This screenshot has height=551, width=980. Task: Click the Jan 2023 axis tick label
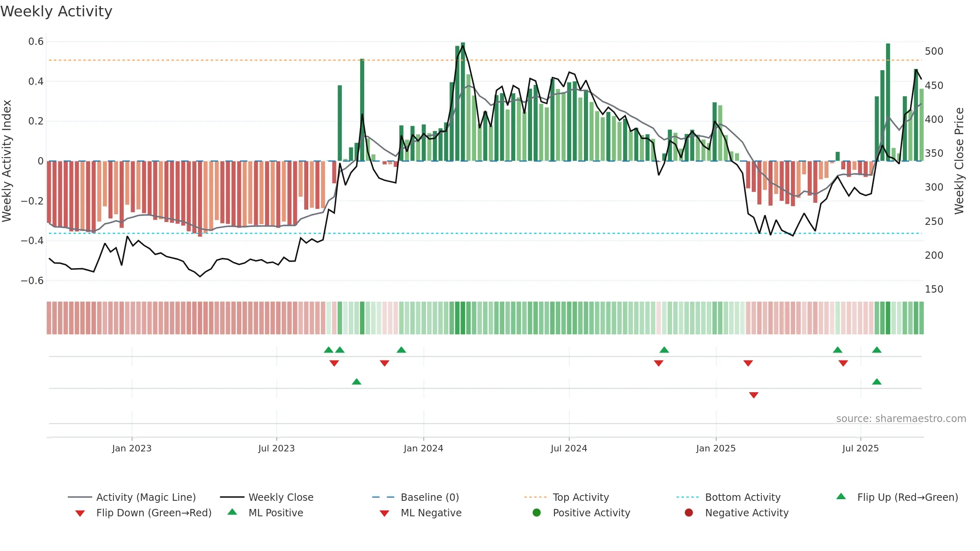click(132, 449)
